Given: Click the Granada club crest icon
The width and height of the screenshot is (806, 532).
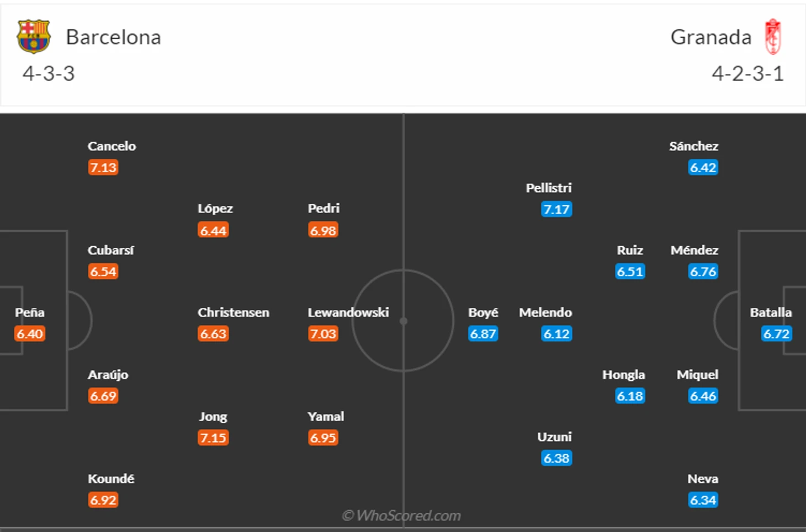Looking at the screenshot, I should 773,37.
